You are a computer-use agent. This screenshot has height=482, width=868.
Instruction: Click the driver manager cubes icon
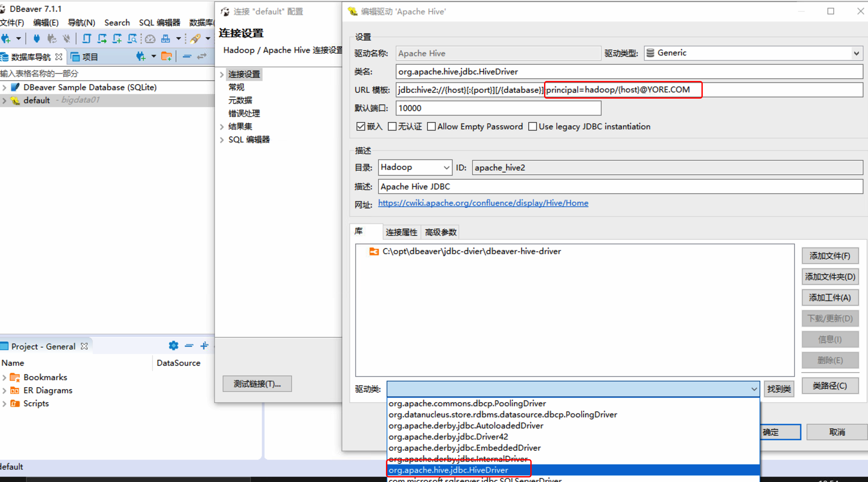165,39
